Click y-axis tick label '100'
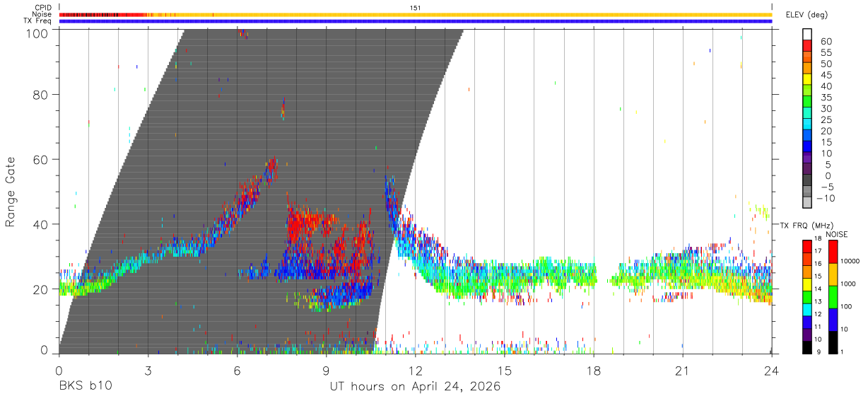The height and width of the screenshot is (401, 868). pos(37,33)
